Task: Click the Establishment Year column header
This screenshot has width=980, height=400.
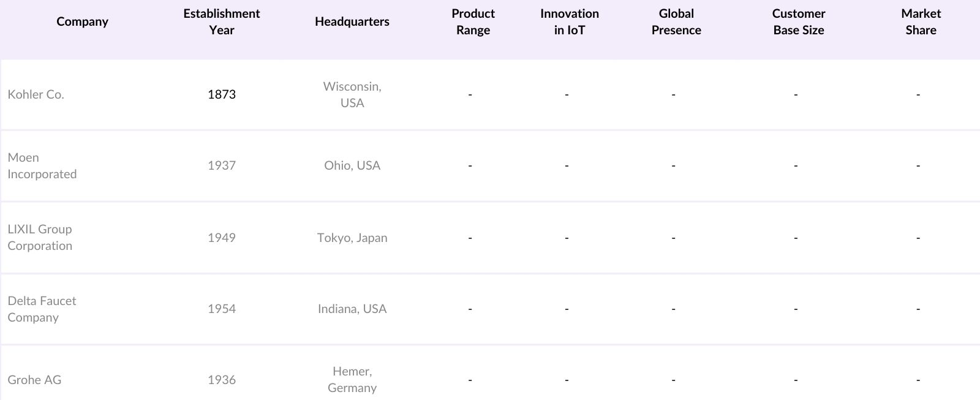Action: click(x=221, y=22)
